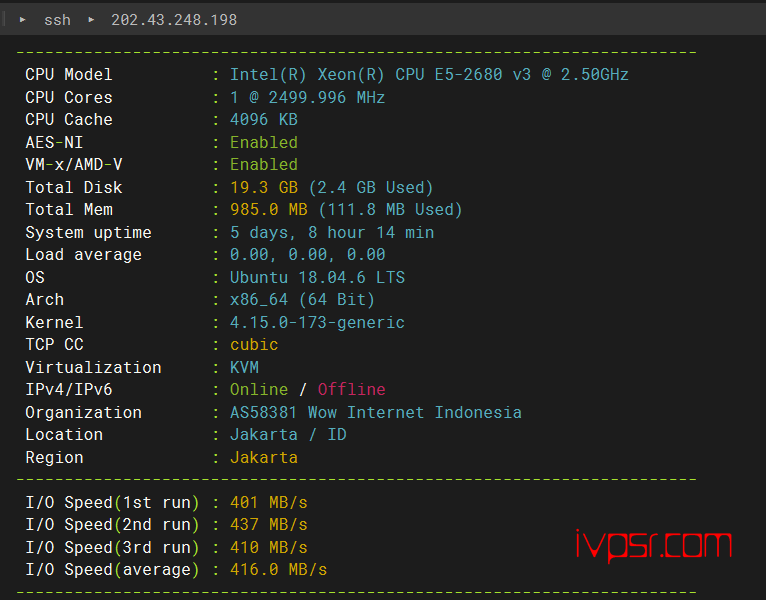
Task: Click the 410 MB/s third run speed
Action: (269, 547)
